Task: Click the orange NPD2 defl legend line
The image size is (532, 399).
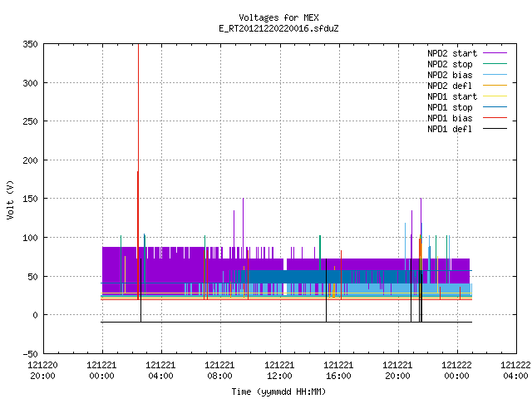Action: pos(495,85)
